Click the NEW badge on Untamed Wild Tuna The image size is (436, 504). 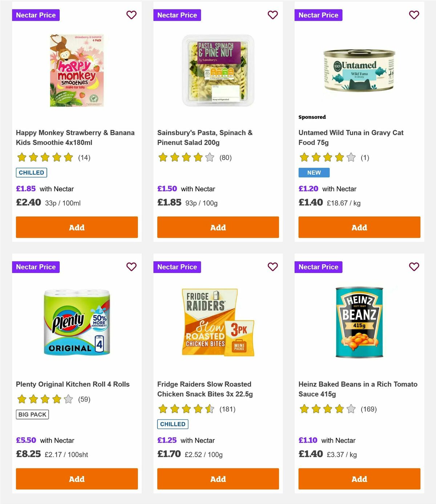(x=314, y=172)
